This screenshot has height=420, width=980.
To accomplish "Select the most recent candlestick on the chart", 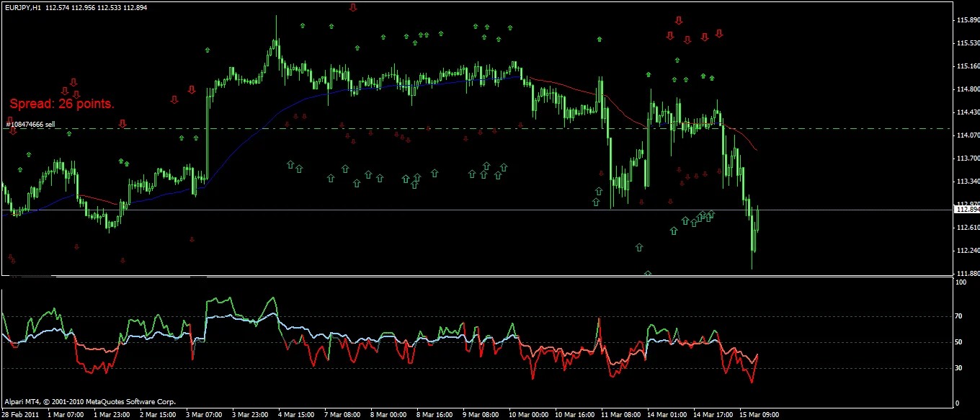I will (758, 218).
